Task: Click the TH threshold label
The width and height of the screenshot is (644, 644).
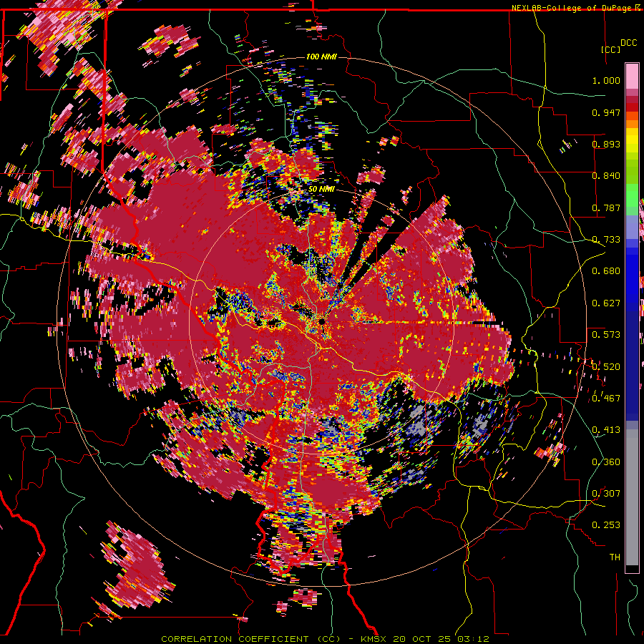Action: [x=615, y=557]
